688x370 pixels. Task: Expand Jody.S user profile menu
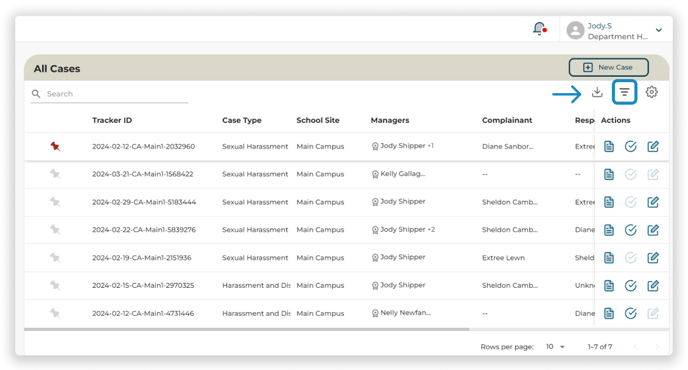pyautogui.click(x=659, y=30)
